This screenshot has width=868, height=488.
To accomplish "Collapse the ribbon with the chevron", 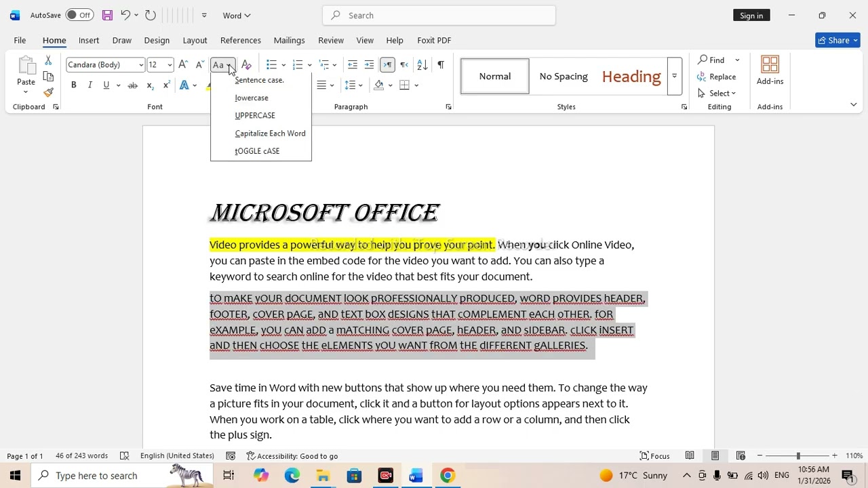I will (853, 104).
